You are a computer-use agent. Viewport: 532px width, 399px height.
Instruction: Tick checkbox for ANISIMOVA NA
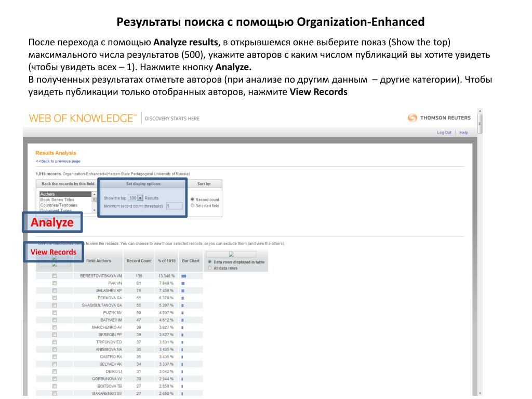(55, 350)
